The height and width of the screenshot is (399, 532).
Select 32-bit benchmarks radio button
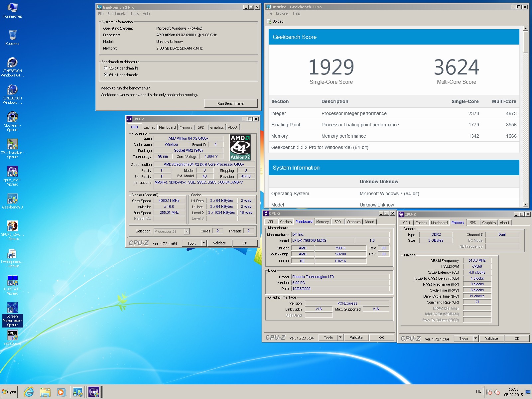[x=106, y=68]
